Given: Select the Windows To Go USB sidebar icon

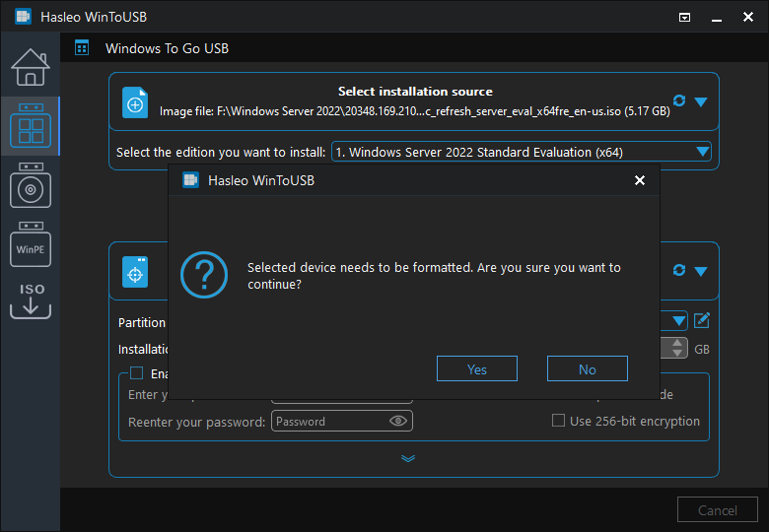Looking at the screenshot, I should click(x=30, y=128).
